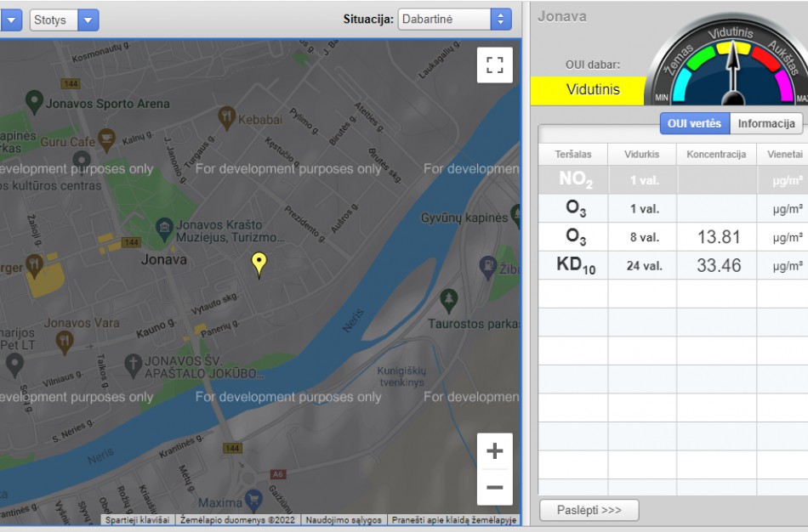
Task: Select Jonavos Sporto Arena map pin
Action: click(34, 102)
